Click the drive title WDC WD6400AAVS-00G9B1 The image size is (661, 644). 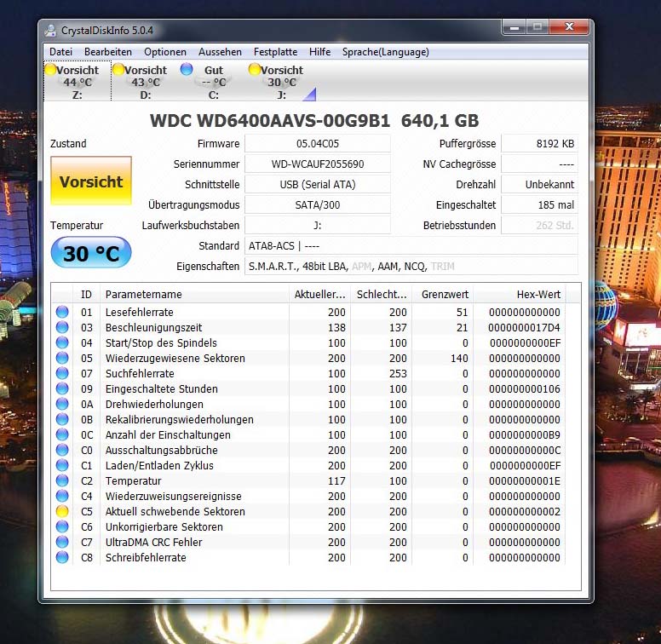[x=270, y=121]
